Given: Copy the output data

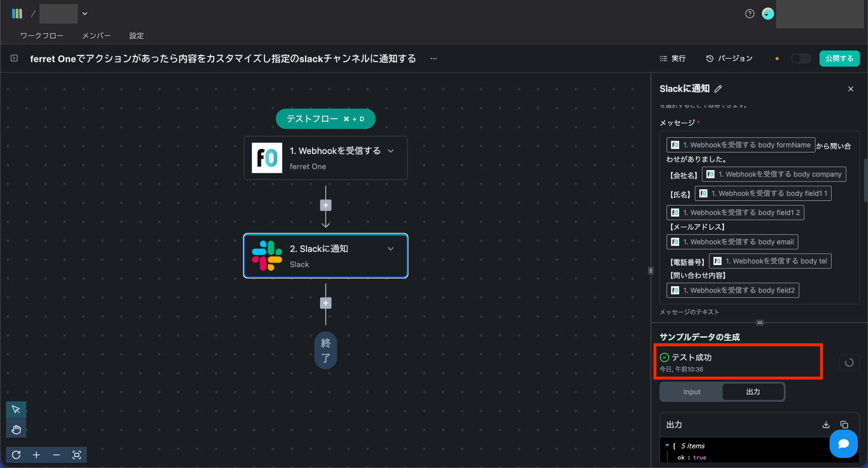Looking at the screenshot, I should (x=844, y=425).
